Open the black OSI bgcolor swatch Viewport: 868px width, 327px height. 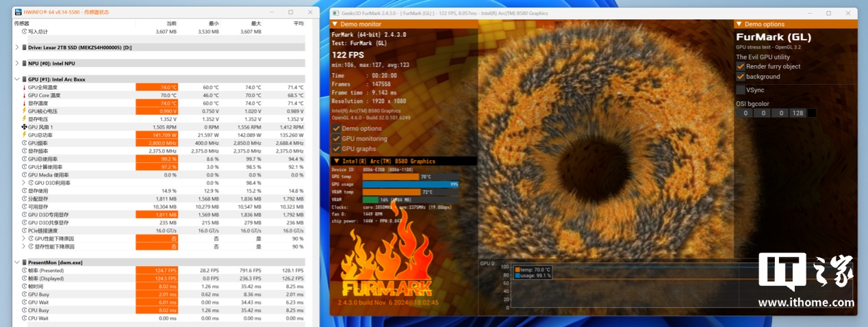(812, 113)
